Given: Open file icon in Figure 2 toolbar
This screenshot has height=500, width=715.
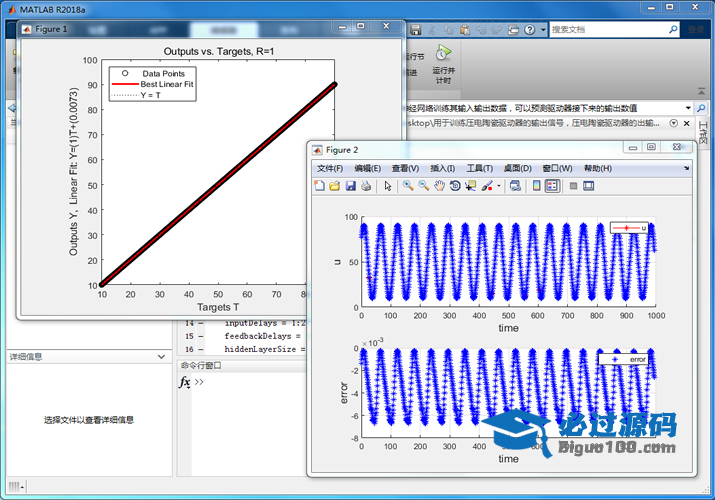Looking at the screenshot, I should (x=335, y=186).
